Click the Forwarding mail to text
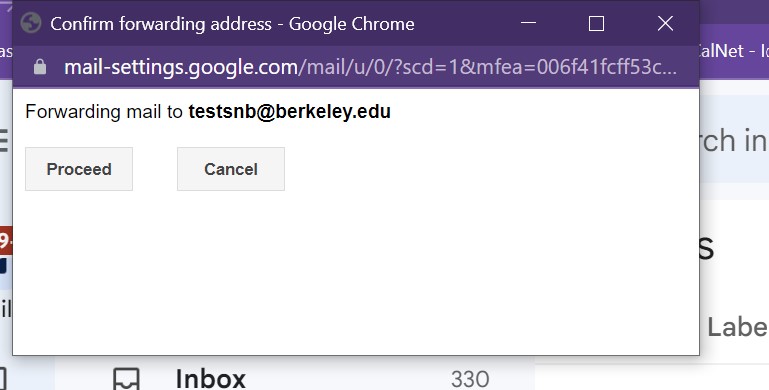Image resolution: width=769 pixels, height=390 pixels. coord(104,112)
